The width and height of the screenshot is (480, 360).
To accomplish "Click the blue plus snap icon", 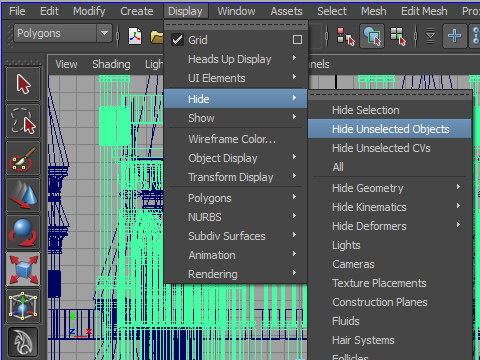I will point(454,36).
